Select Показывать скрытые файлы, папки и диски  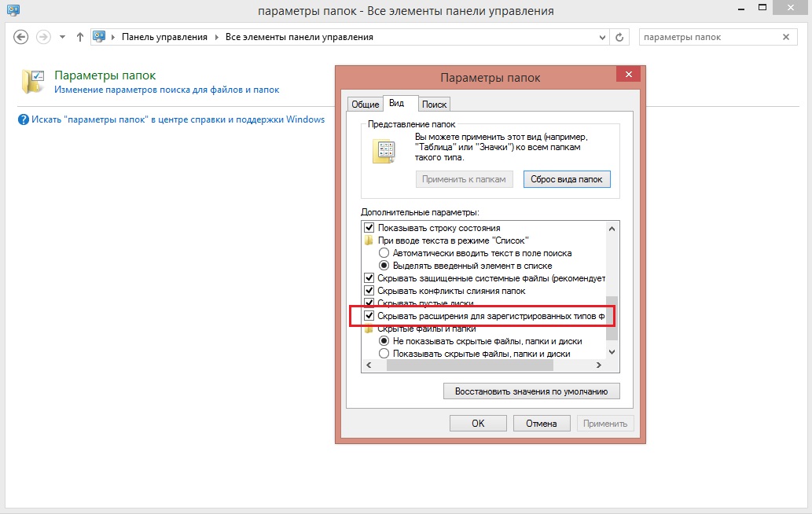pos(384,354)
